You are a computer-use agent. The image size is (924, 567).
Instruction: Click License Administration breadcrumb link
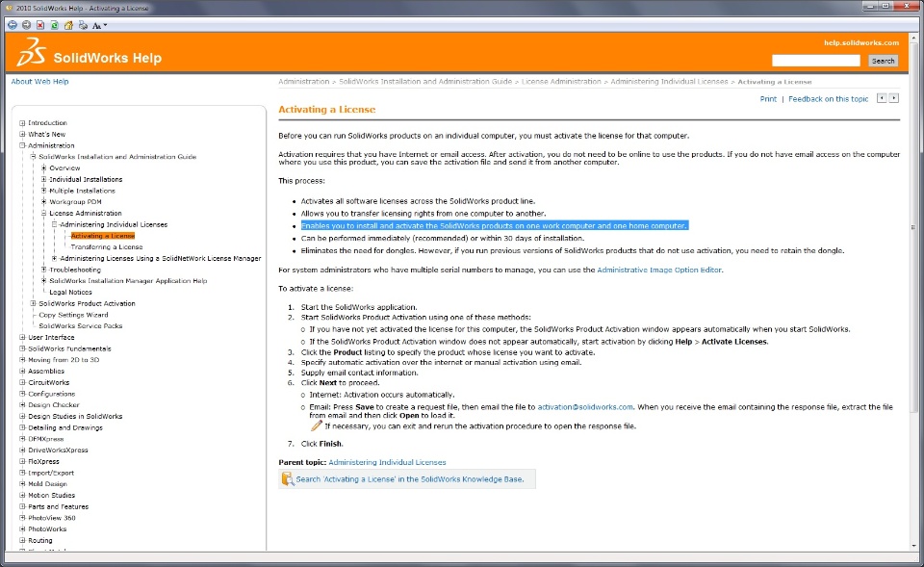pyautogui.click(x=561, y=81)
